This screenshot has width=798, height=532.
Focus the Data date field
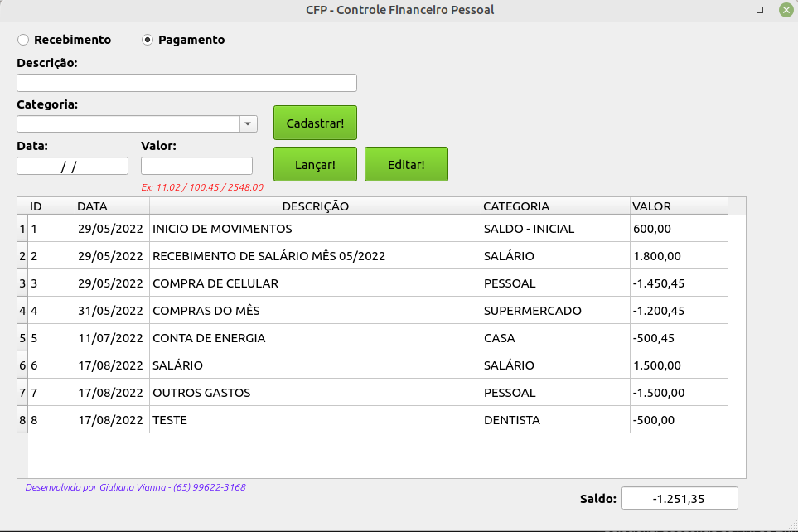[71, 165]
